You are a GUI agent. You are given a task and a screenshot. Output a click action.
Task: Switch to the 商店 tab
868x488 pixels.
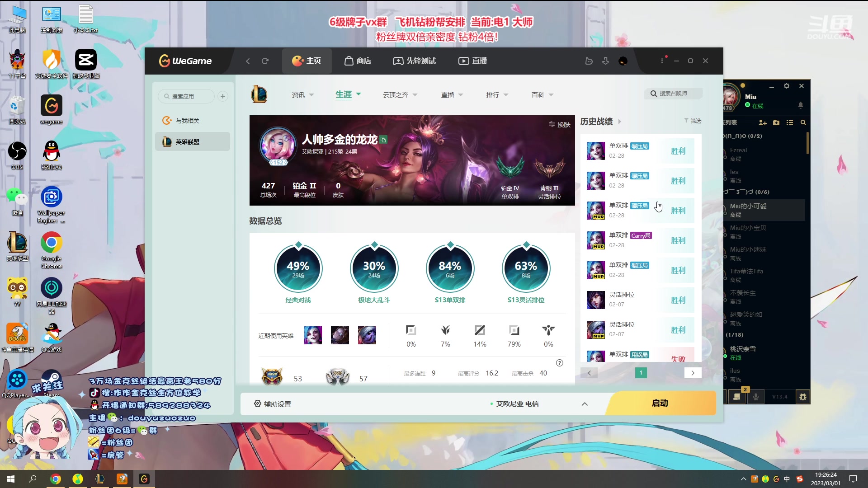coord(358,61)
